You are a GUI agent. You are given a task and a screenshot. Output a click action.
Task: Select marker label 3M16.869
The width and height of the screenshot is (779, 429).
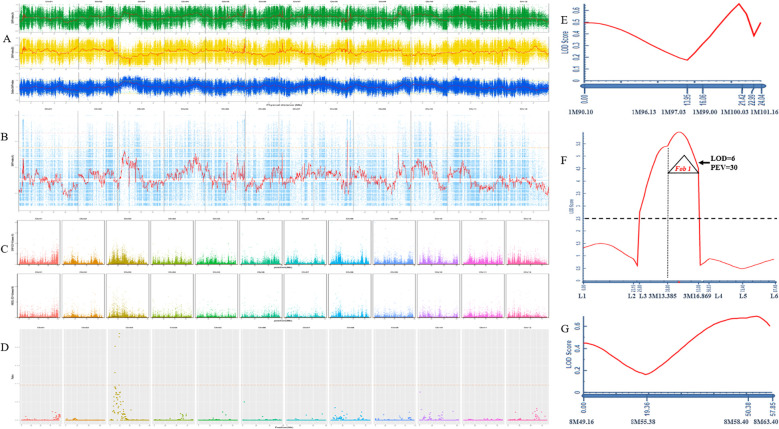click(x=697, y=296)
